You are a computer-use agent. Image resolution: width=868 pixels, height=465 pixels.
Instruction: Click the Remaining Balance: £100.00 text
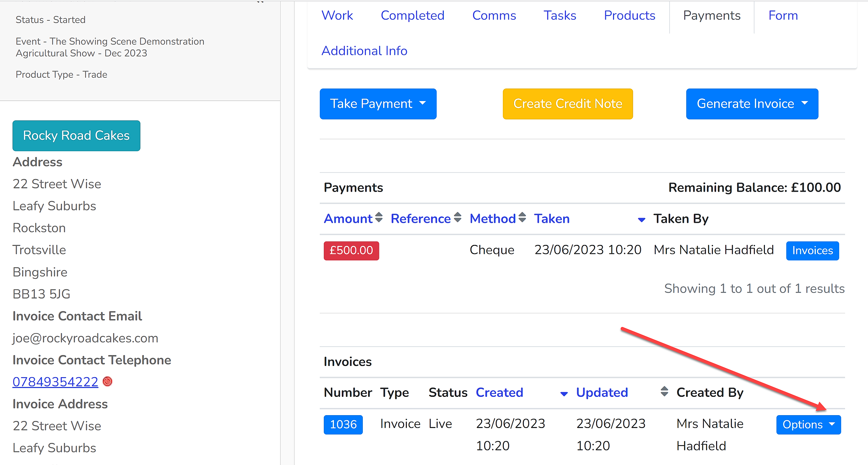[x=754, y=188]
